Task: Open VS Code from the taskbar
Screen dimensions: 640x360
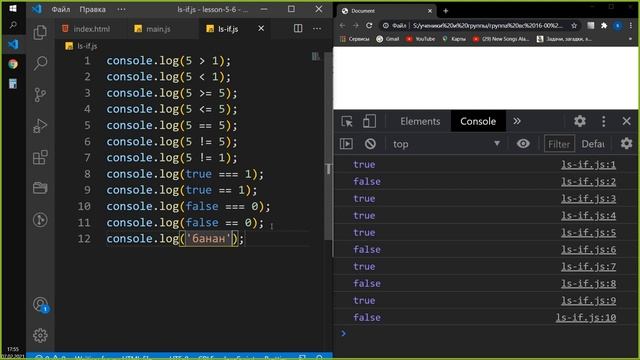Action: (x=13, y=44)
